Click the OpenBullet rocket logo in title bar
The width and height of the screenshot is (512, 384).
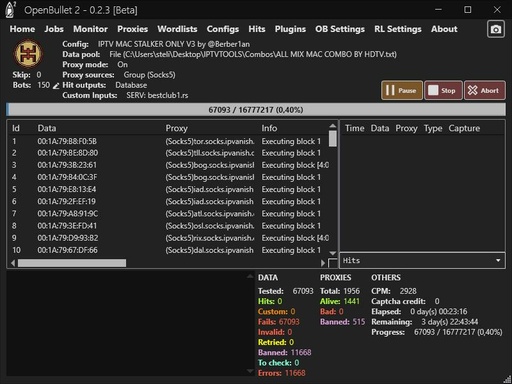[10, 9]
